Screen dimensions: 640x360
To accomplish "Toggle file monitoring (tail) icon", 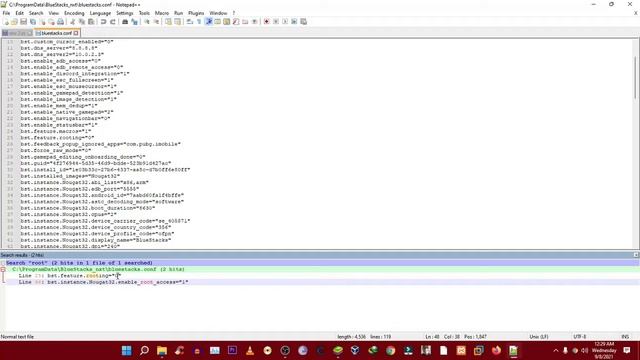I will [254, 22].
